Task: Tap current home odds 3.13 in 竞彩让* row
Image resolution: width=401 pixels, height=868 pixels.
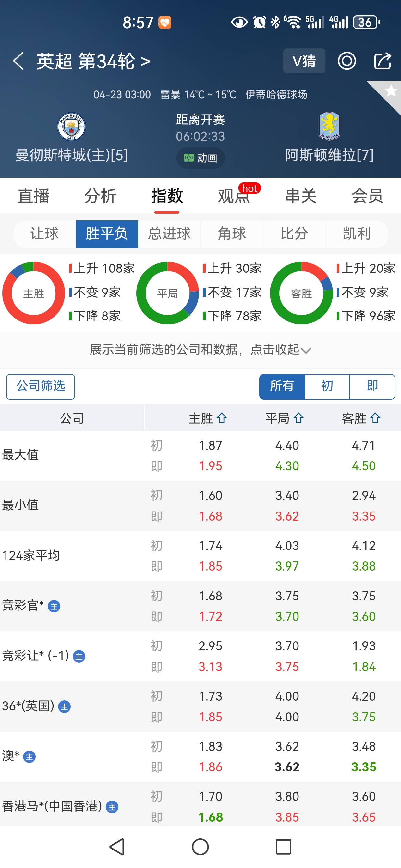Action: [211, 667]
